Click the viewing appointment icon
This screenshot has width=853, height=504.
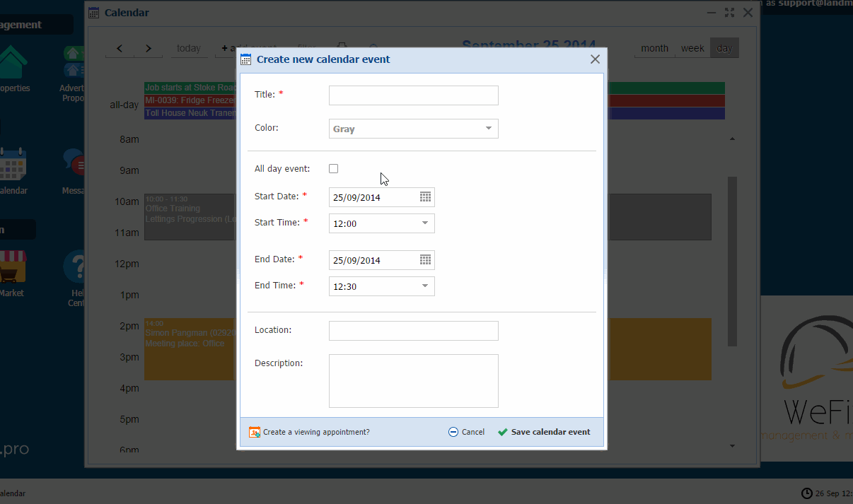pyautogui.click(x=255, y=432)
